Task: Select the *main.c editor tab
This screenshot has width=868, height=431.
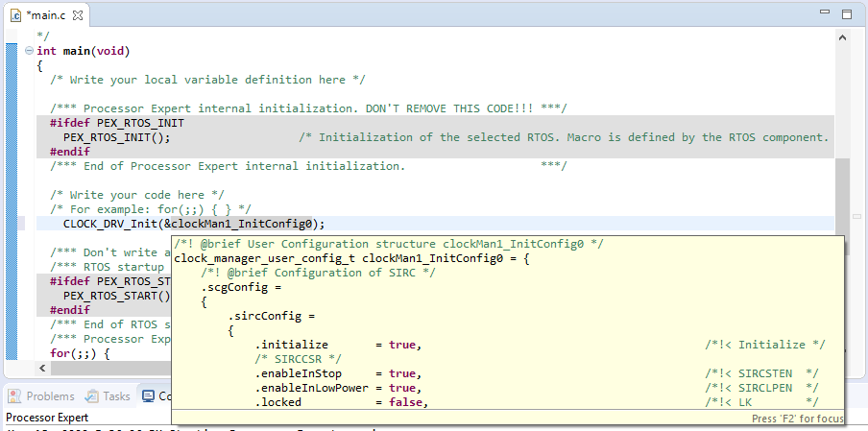Action: pos(46,15)
